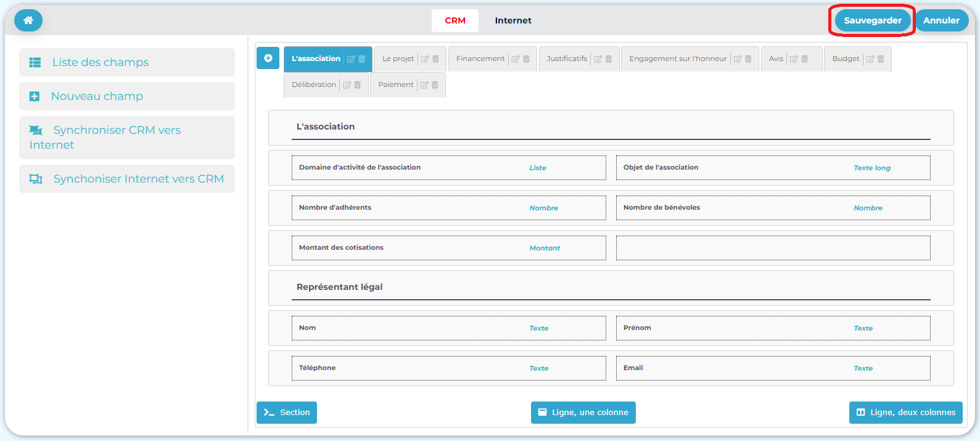
Task: Delete the Financement tab with trash icon
Action: (x=526, y=59)
